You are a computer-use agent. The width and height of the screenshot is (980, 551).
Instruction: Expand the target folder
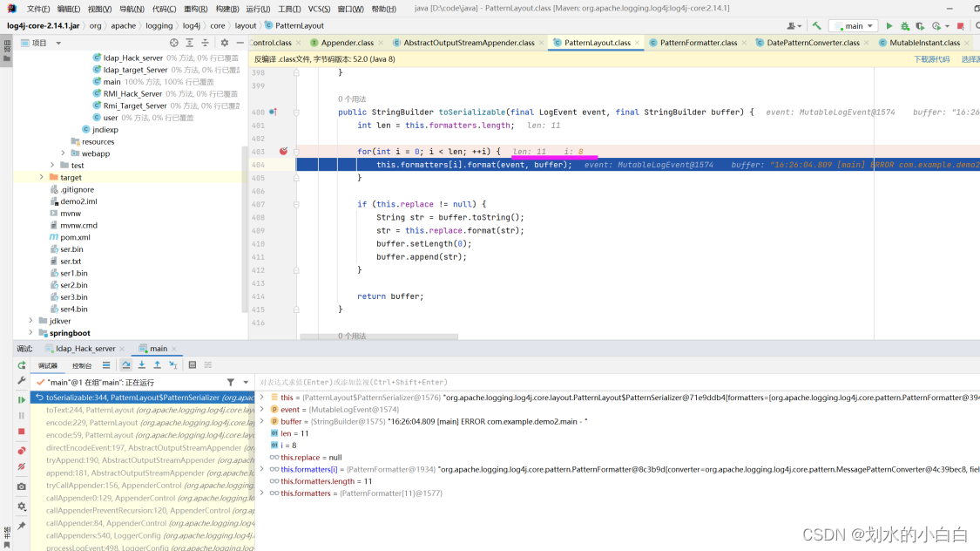tap(42, 177)
